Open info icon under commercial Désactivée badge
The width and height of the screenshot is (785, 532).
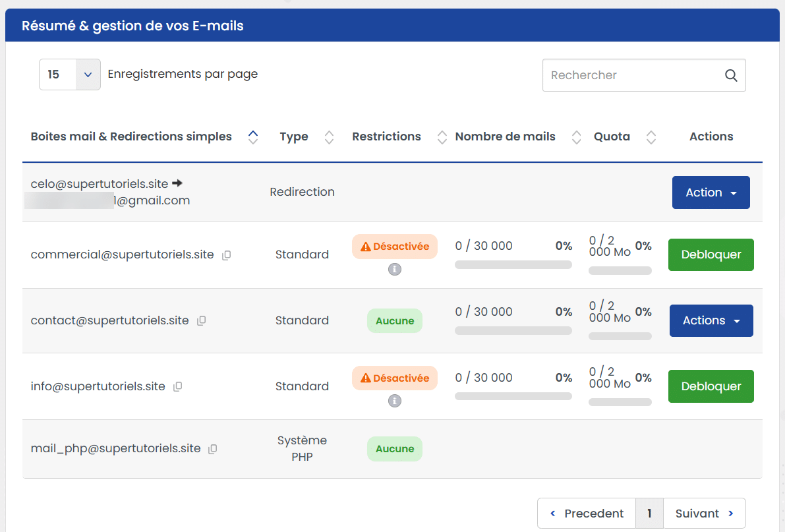pos(395,270)
